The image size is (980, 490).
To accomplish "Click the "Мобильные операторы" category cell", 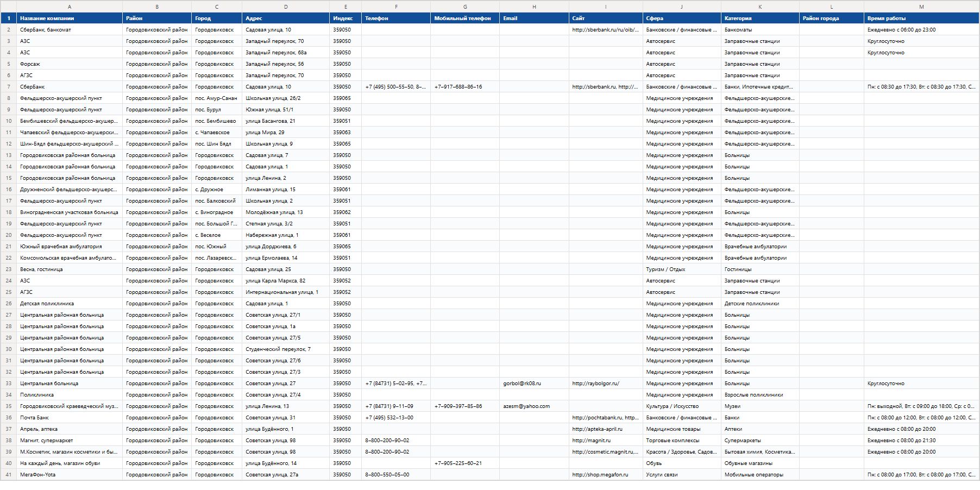I will [760, 475].
